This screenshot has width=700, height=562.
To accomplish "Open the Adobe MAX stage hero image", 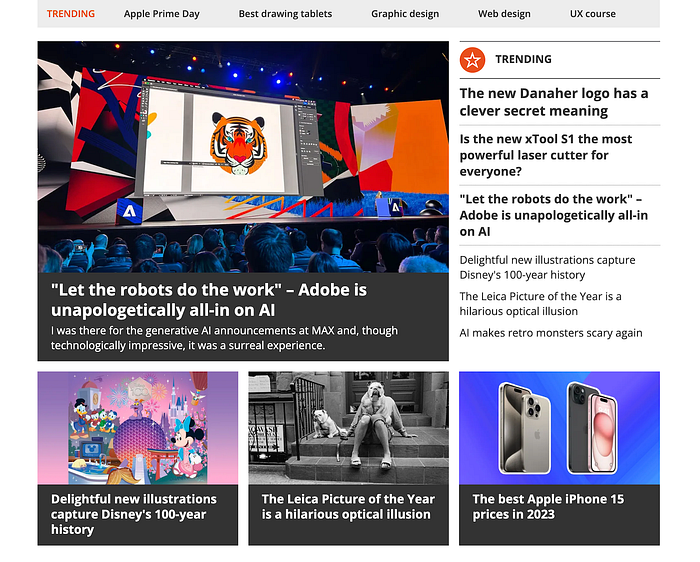I will coord(243,157).
